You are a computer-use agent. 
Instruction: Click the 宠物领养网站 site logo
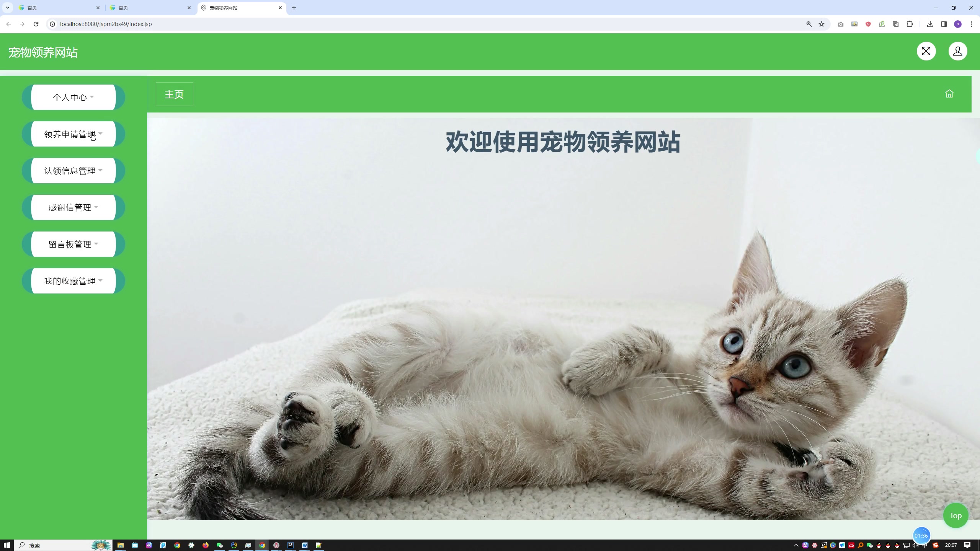(x=42, y=52)
